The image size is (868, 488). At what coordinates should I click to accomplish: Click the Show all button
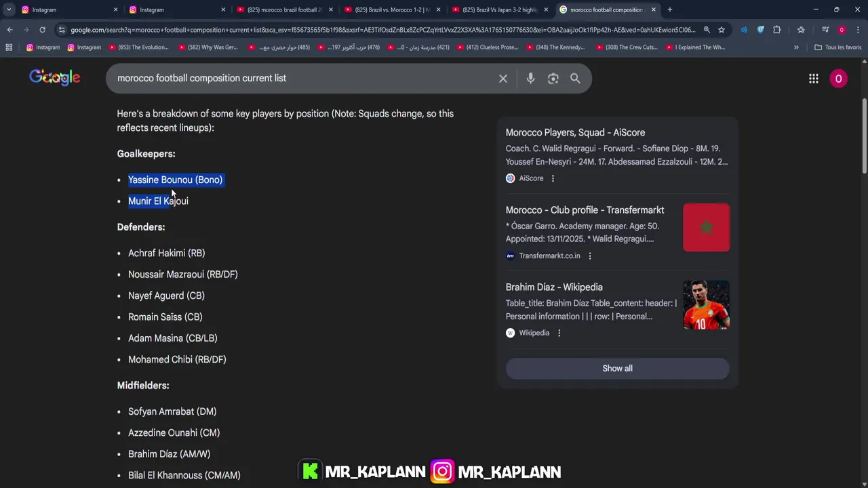tap(617, 368)
